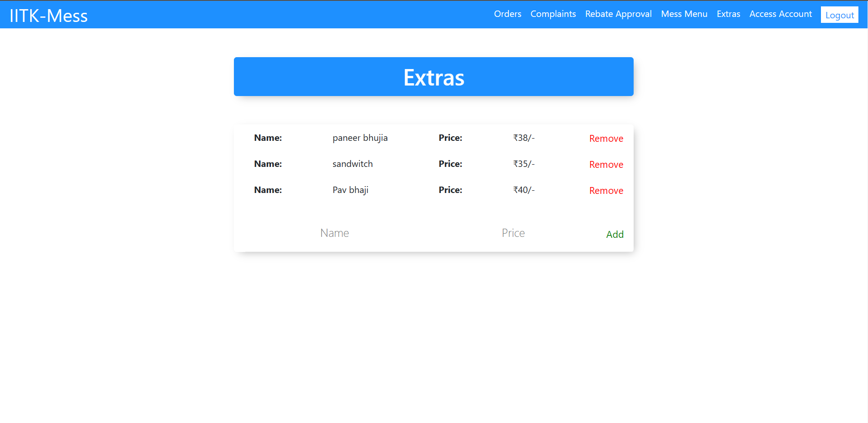Open Access Account settings
The width and height of the screenshot is (868, 423).
[x=780, y=14]
